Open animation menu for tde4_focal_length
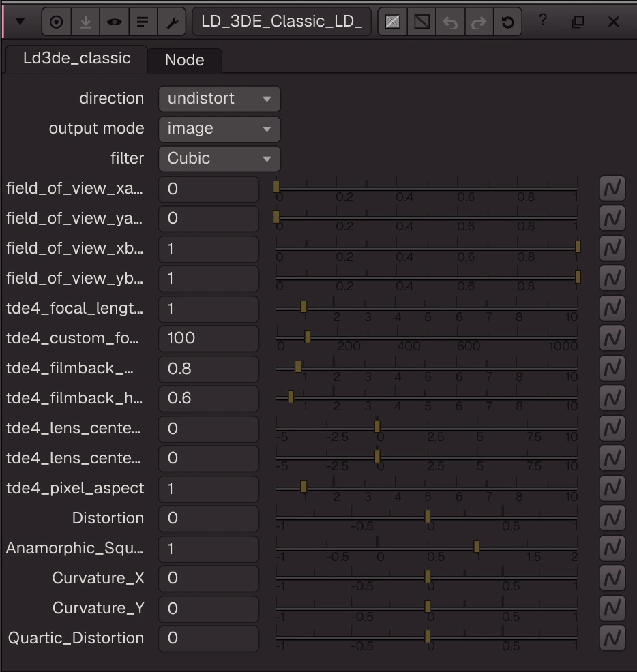637x672 pixels. (612, 309)
